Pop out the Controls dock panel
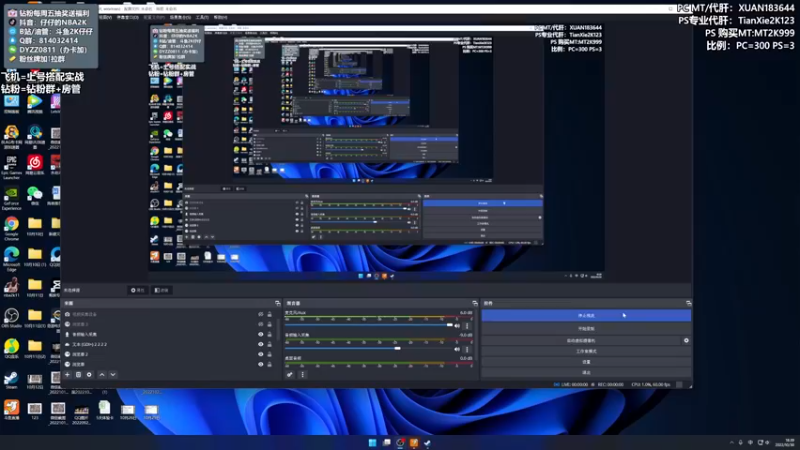 [x=688, y=303]
